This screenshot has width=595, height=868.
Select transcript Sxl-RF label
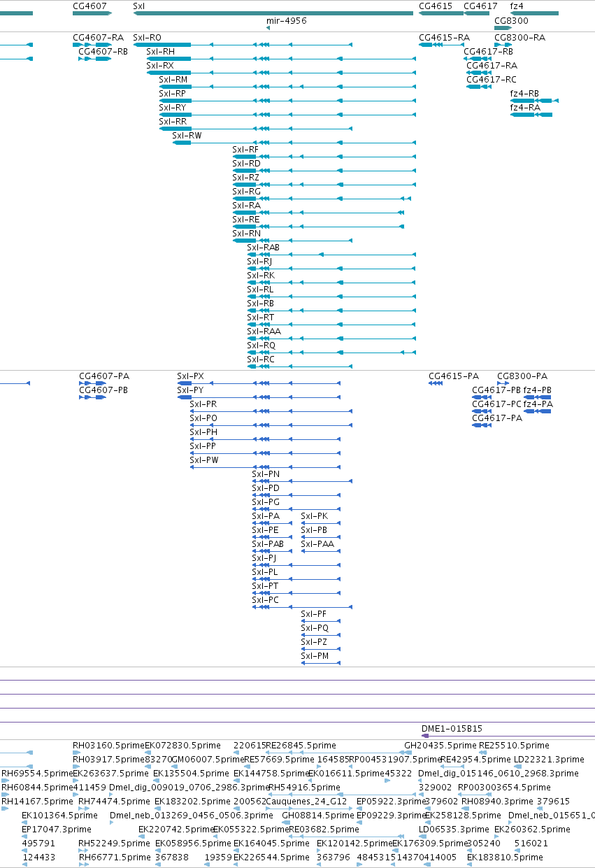coord(245,149)
